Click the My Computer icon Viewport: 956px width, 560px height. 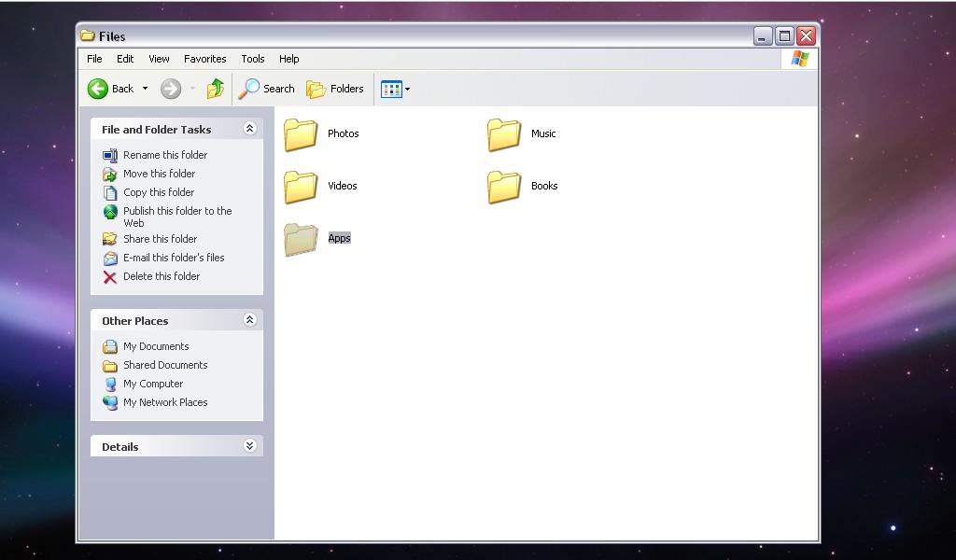110,384
